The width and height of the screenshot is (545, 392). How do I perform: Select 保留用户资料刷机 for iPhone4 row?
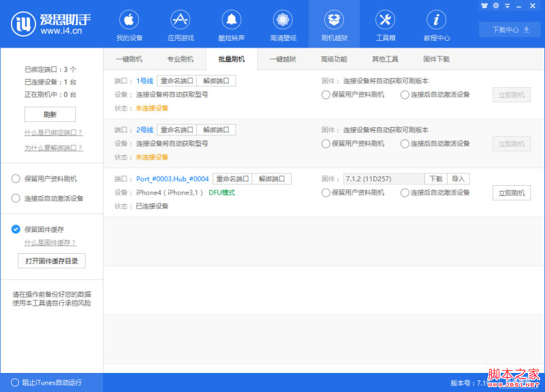click(326, 193)
